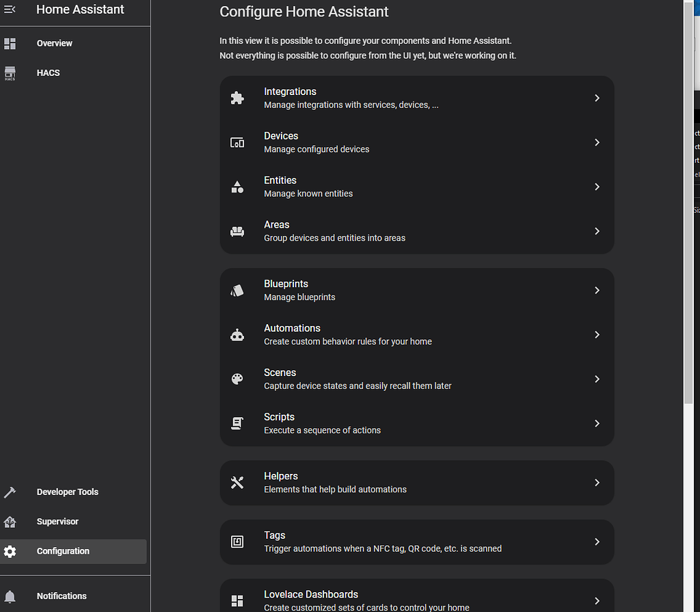Click the Automations robot icon
The image size is (700, 612).
(x=237, y=334)
